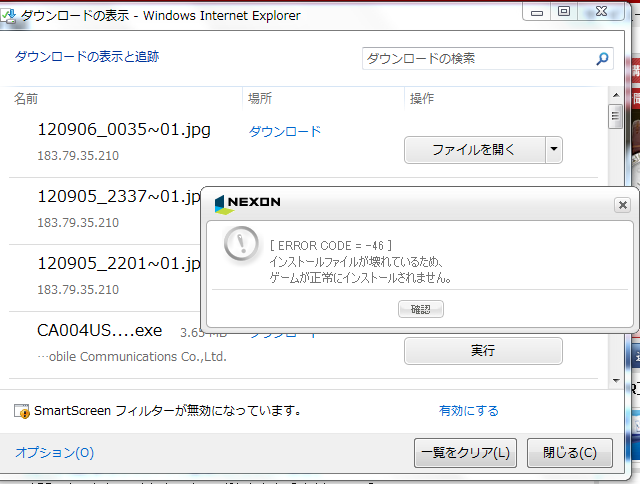Close the download window with X
Viewport: 640px width, 484px height.
(601, 11)
